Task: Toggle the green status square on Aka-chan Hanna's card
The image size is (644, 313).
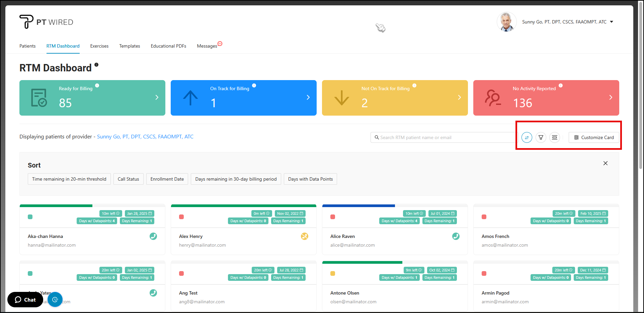Action: pyautogui.click(x=30, y=217)
